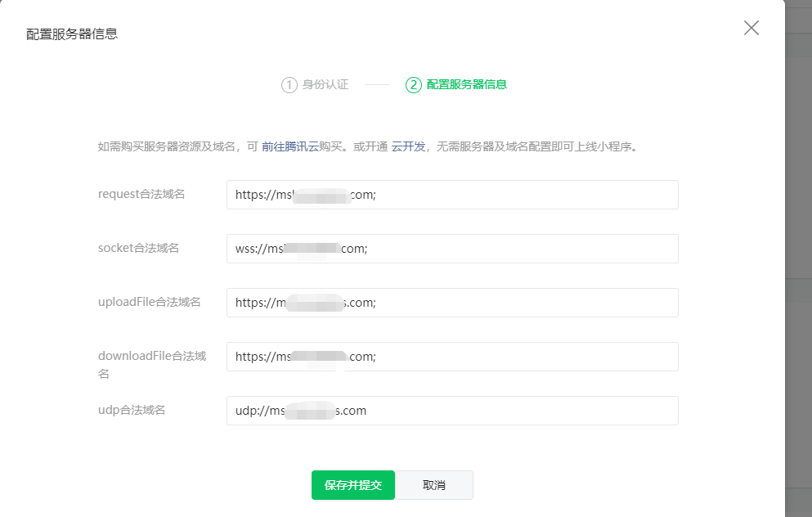The image size is (812, 517).
Task: Close the 配置服务器信息 dialog
Action: pos(751,28)
